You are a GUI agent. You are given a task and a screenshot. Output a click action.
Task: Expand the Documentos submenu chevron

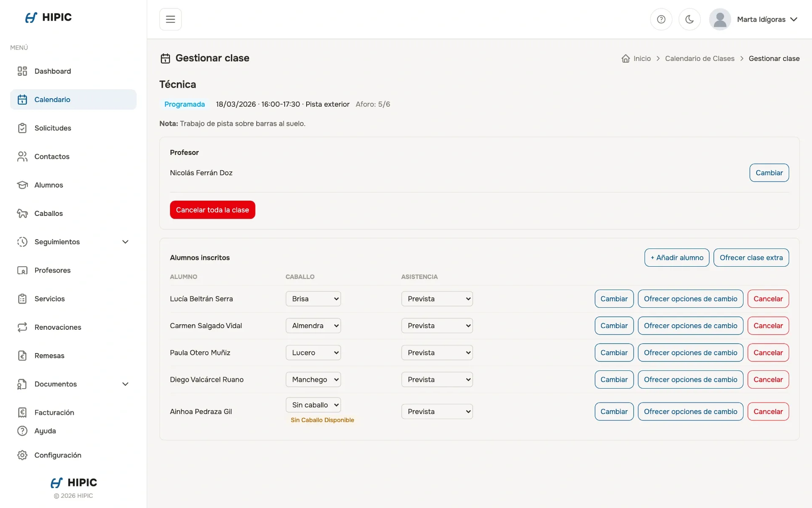125,384
